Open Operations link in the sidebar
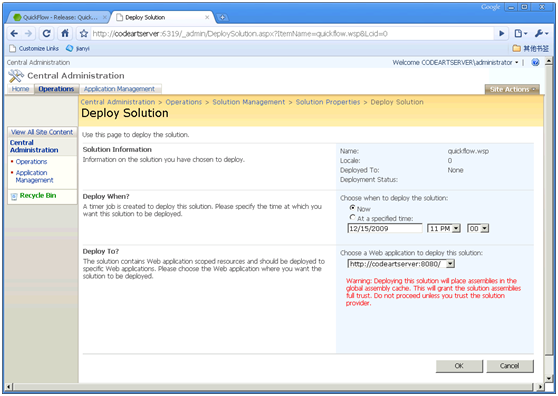 (x=31, y=162)
